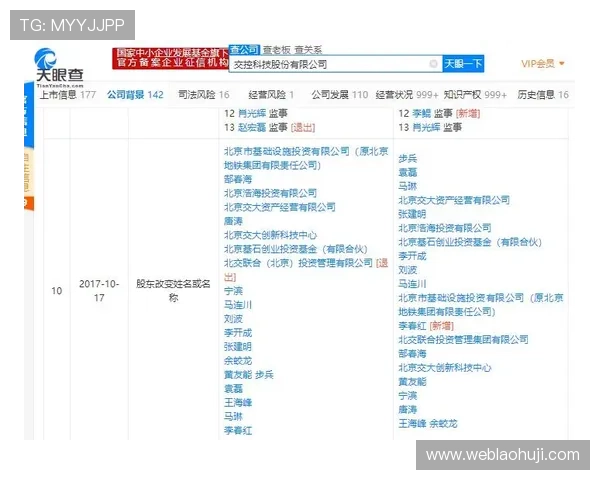
Task: Open 步兵 link in right column
Action: pos(408,158)
